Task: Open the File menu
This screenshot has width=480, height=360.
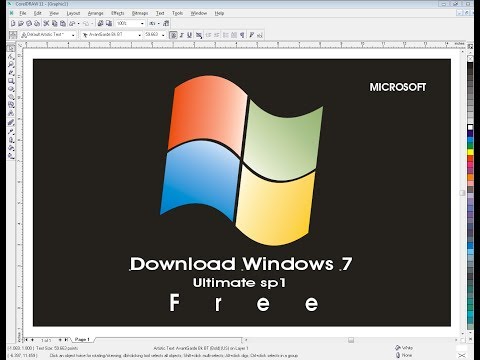Action: coord(23,13)
